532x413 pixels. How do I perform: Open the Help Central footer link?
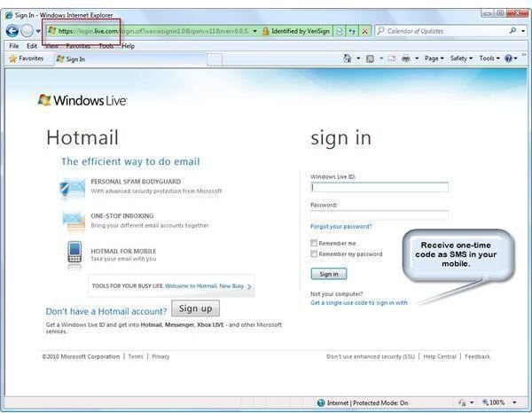[x=440, y=356]
